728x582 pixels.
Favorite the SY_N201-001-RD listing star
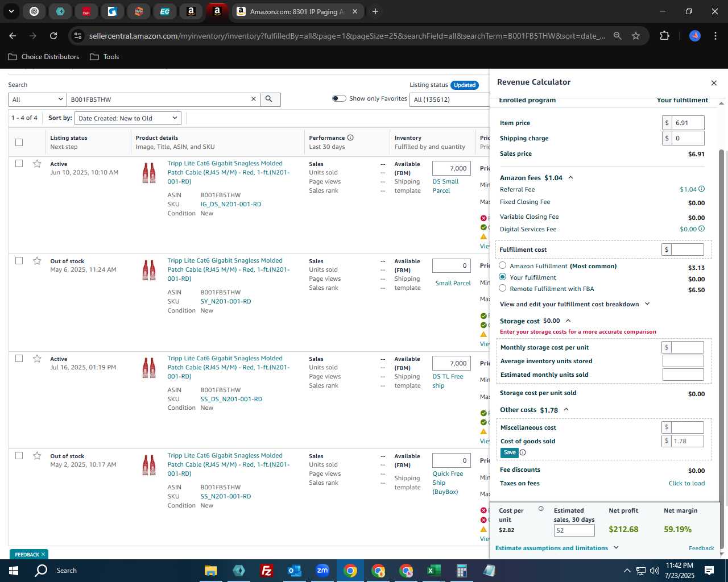coord(37,261)
